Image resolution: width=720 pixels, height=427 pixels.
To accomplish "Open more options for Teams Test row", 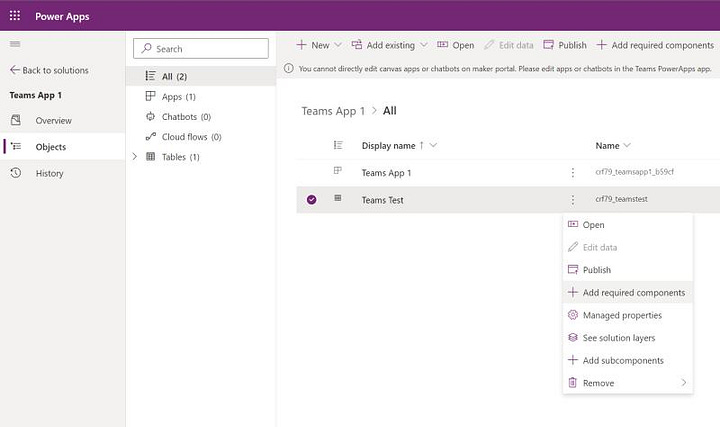I will coord(573,200).
